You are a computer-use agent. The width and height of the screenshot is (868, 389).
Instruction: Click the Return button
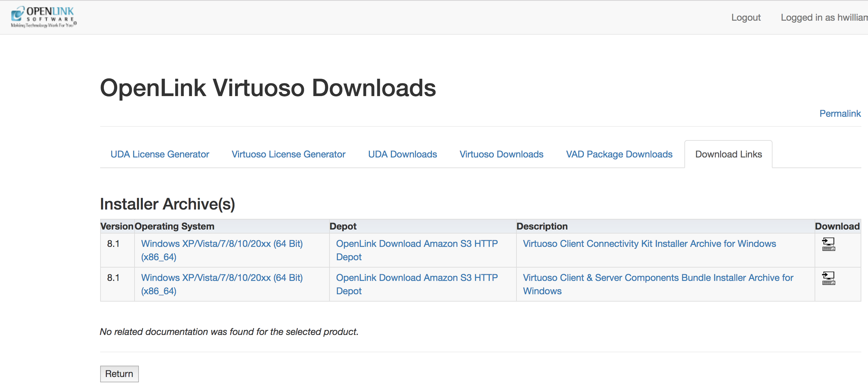coord(119,374)
